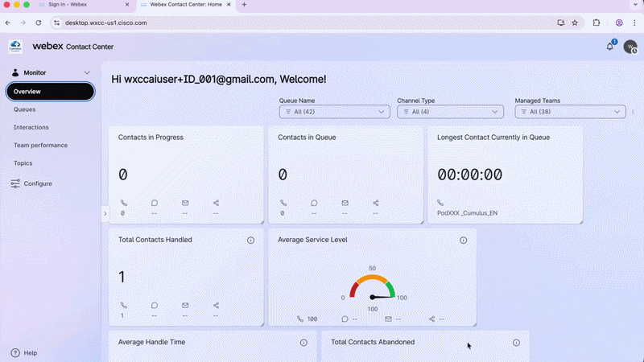Open browser extensions puzzle icon
Image resolution: width=644 pixels, height=362 pixels.
point(597,23)
